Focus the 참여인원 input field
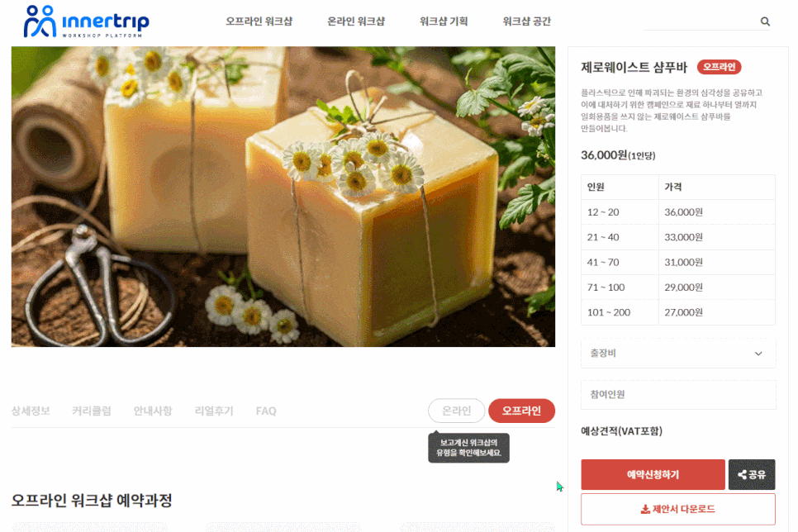 point(678,395)
